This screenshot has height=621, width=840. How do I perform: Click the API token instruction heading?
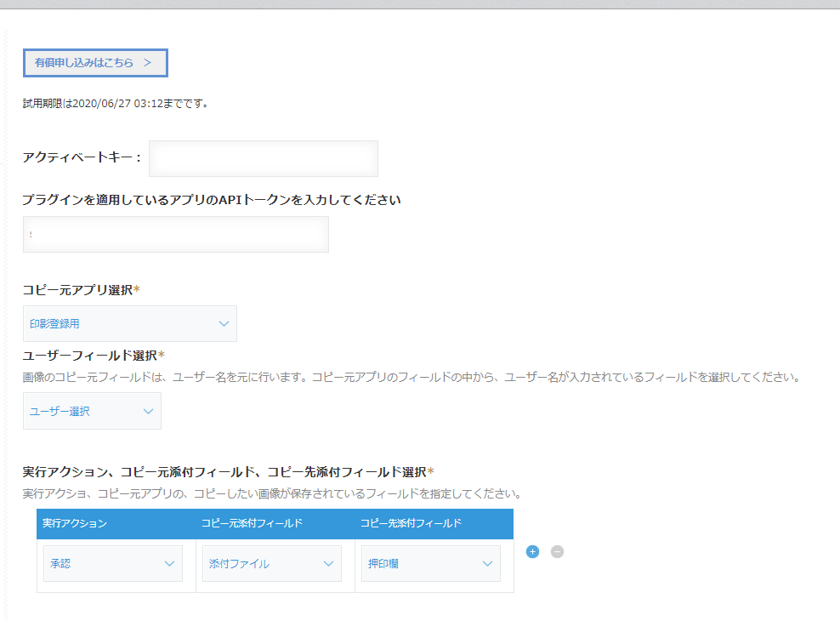click(x=212, y=200)
